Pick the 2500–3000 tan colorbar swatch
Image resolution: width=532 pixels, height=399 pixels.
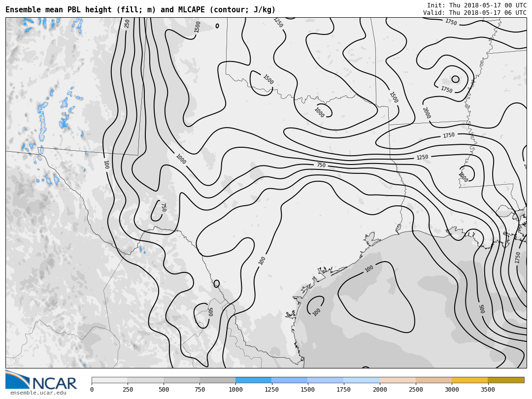coord(433,380)
